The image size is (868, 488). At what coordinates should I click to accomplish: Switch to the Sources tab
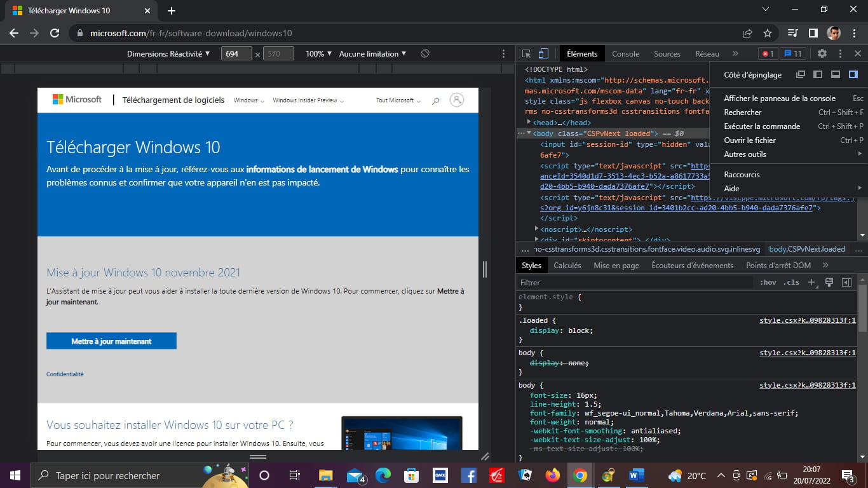(667, 54)
